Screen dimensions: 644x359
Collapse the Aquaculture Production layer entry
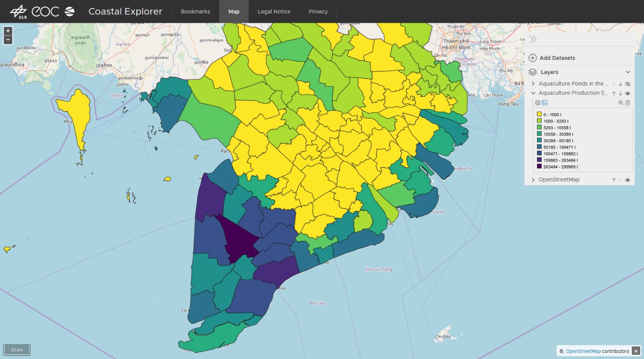533,93
